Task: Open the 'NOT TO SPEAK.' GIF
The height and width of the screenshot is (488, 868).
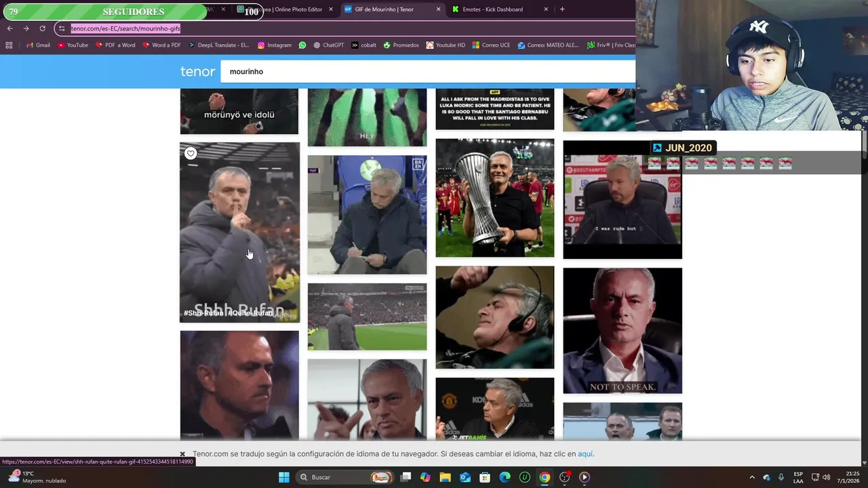Action: pyautogui.click(x=623, y=331)
